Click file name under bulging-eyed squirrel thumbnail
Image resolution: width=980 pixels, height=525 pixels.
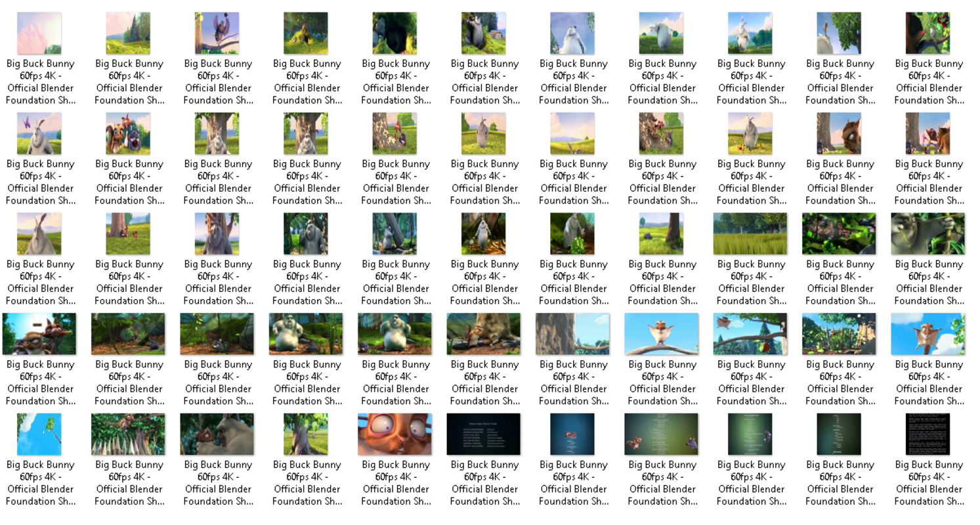(x=396, y=483)
